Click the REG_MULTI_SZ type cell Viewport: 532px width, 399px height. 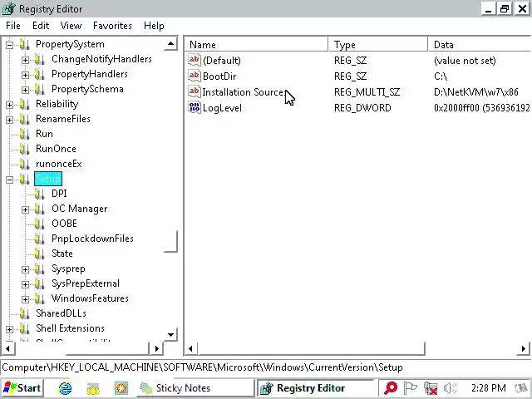click(367, 92)
